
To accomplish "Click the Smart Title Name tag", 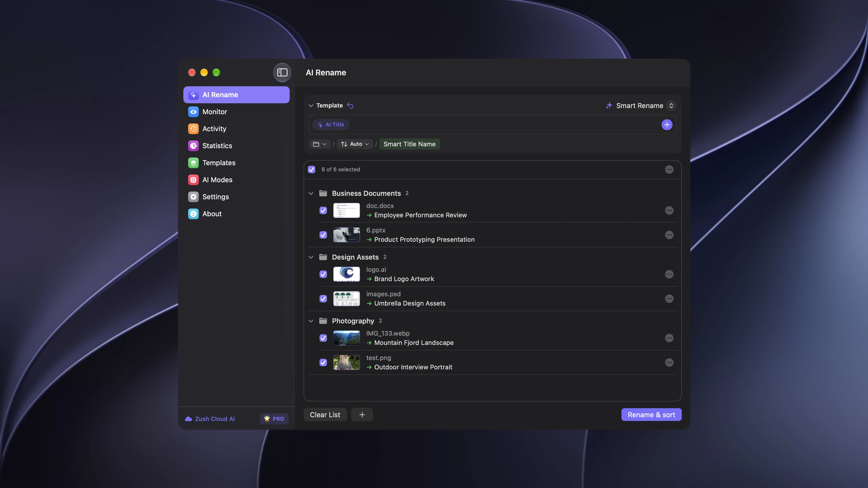I will [x=409, y=144].
